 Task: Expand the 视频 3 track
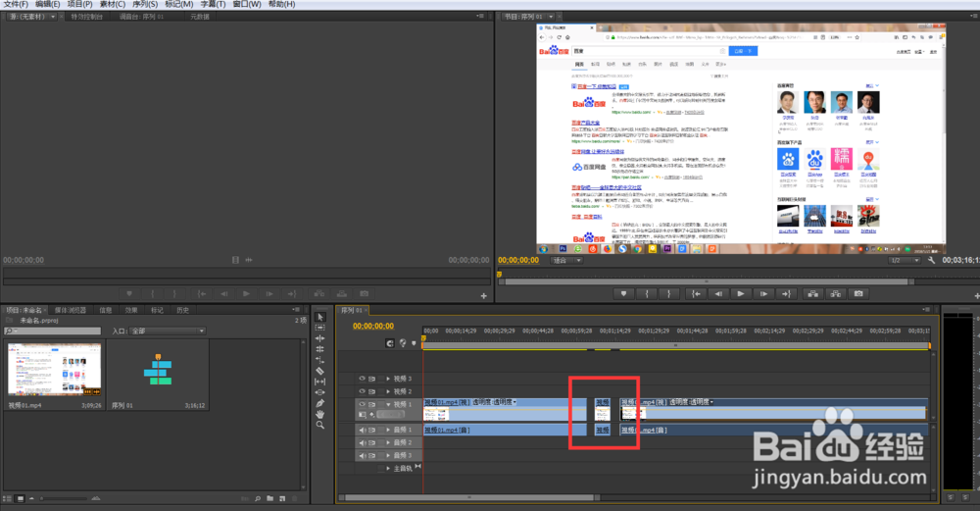point(388,379)
